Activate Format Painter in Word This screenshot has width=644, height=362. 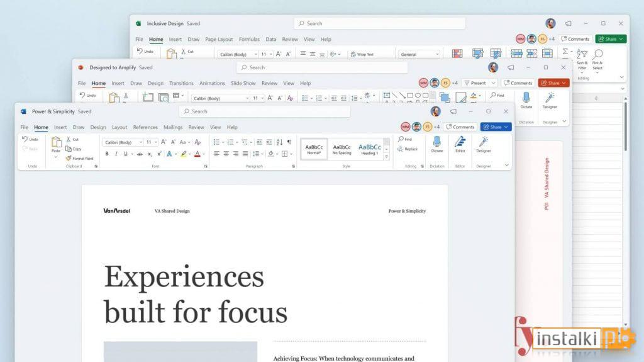[x=80, y=159]
